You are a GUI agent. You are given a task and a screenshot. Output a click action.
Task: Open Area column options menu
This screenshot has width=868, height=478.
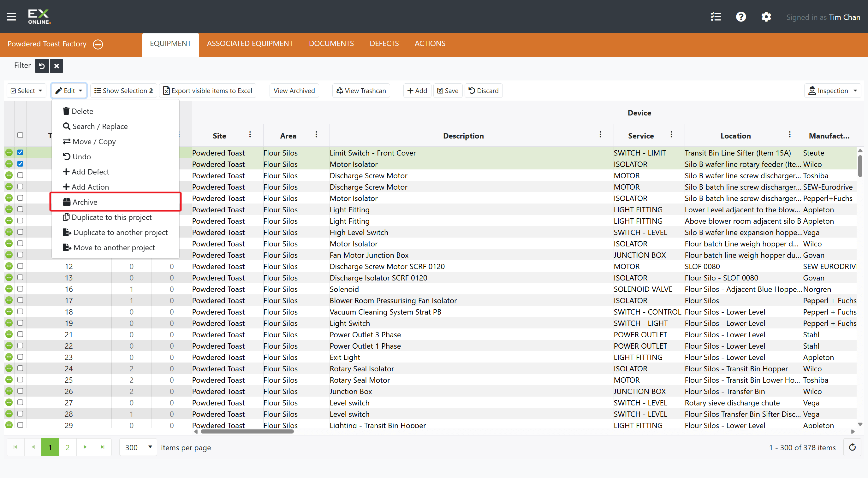tap(316, 135)
